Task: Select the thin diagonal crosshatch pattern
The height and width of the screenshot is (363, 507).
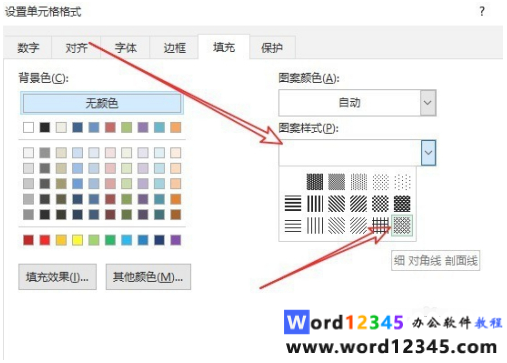Action: coord(402,225)
